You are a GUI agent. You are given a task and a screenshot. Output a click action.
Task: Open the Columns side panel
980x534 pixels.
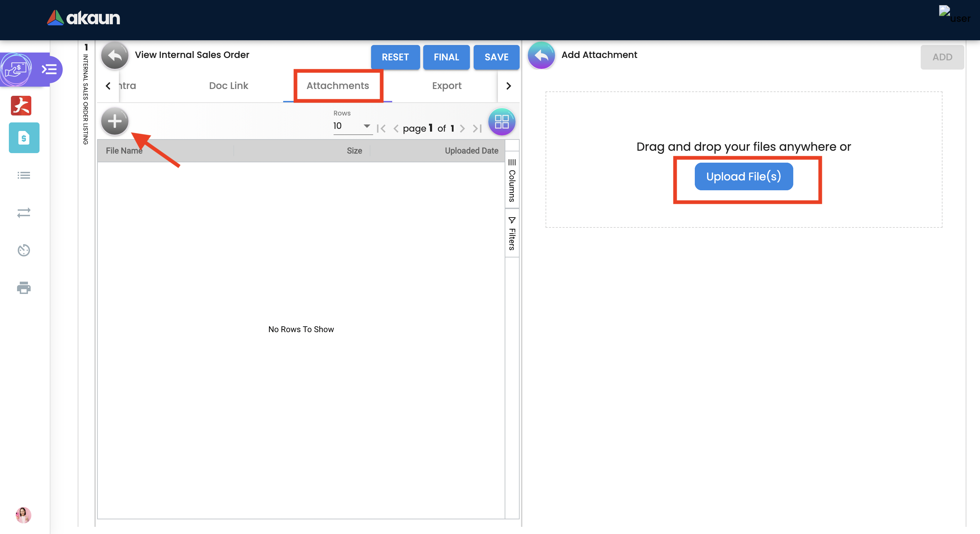point(512,180)
